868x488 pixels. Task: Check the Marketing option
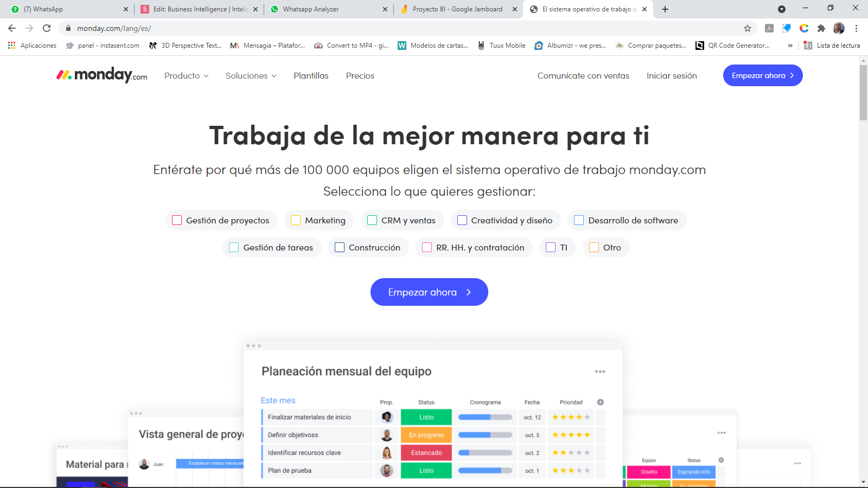(x=296, y=220)
